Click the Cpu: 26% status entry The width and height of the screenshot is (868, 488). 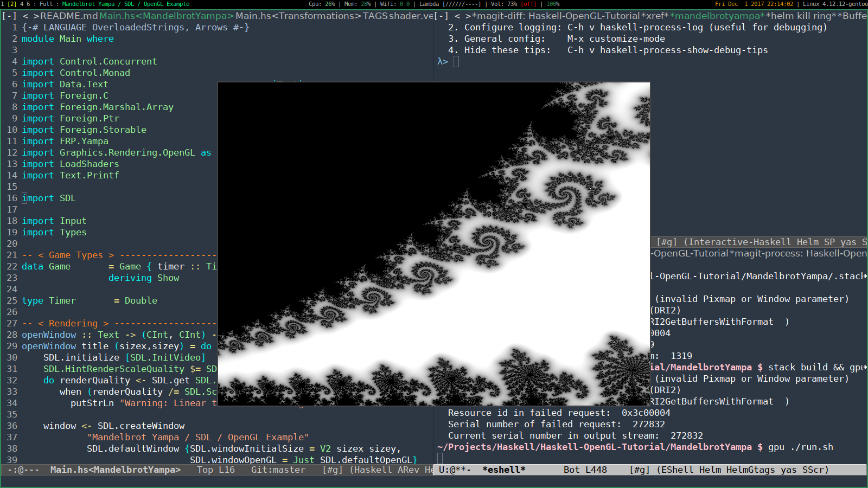pyautogui.click(x=322, y=4)
